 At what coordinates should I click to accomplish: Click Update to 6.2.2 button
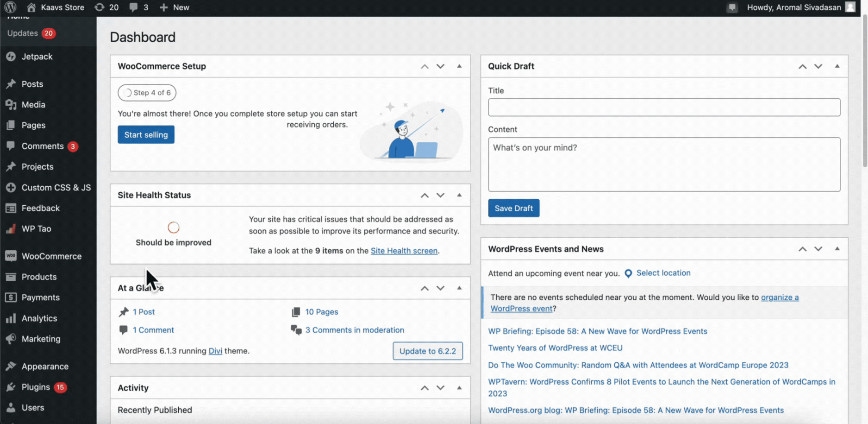[427, 351]
